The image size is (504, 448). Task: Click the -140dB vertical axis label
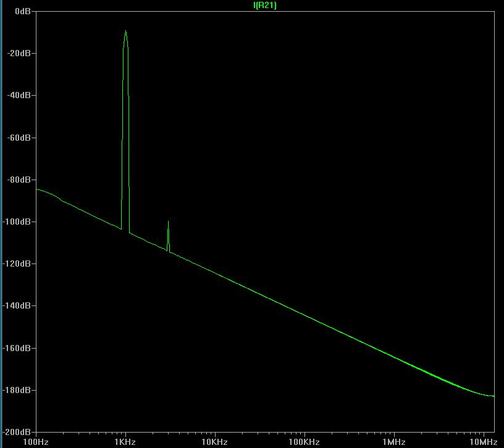(17, 305)
